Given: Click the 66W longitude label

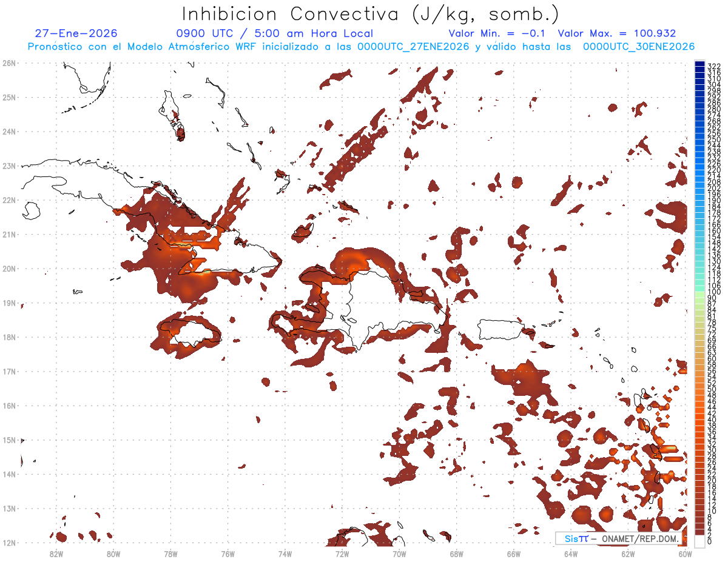Looking at the screenshot, I should (x=514, y=554).
